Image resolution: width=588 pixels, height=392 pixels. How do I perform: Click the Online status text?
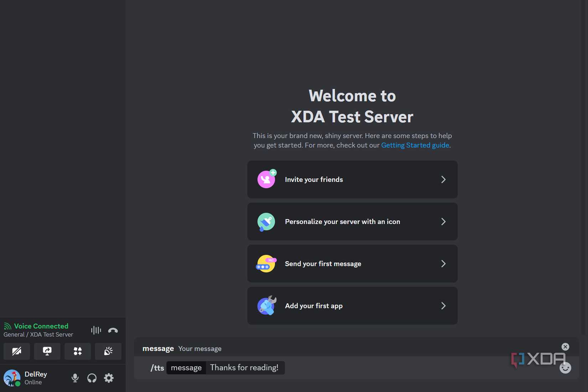click(x=33, y=382)
